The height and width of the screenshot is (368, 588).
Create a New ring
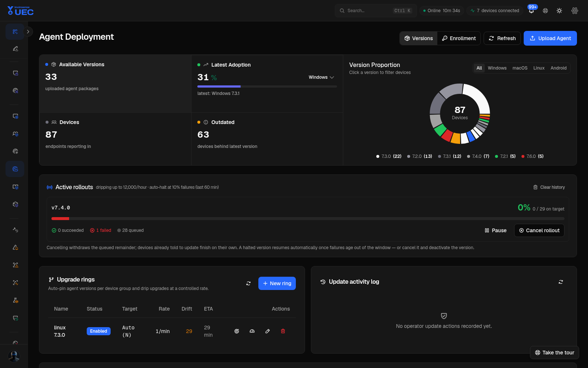click(x=277, y=283)
